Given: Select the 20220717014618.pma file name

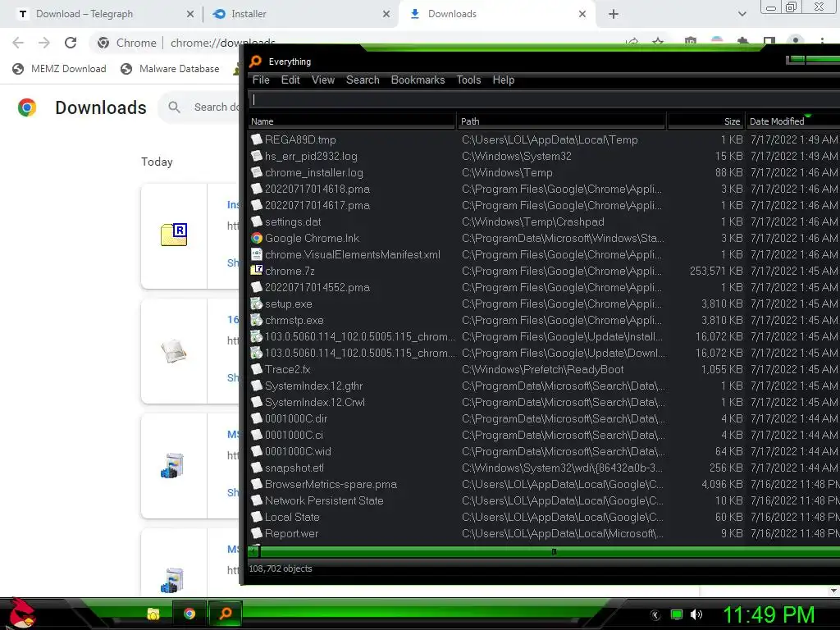Looking at the screenshot, I should point(317,189).
